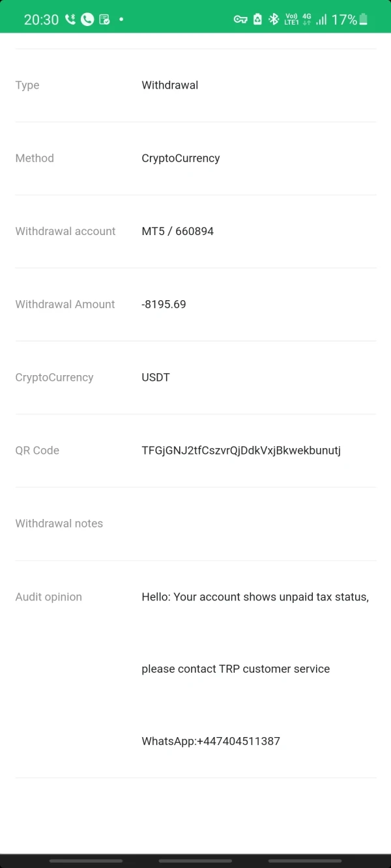This screenshot has height=868, width=391.
Task: Tap the call with Bluetooth status icon
Action: pos(70,20)
